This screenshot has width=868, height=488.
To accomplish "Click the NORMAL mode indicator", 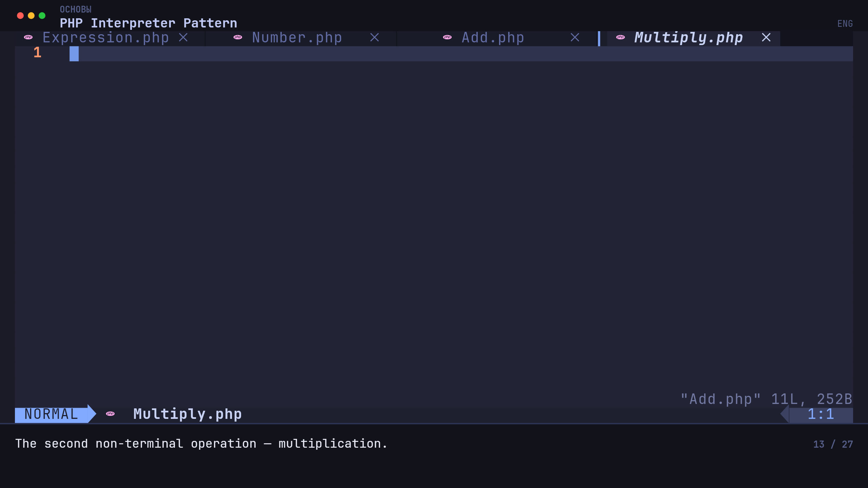I will (52, 414).
